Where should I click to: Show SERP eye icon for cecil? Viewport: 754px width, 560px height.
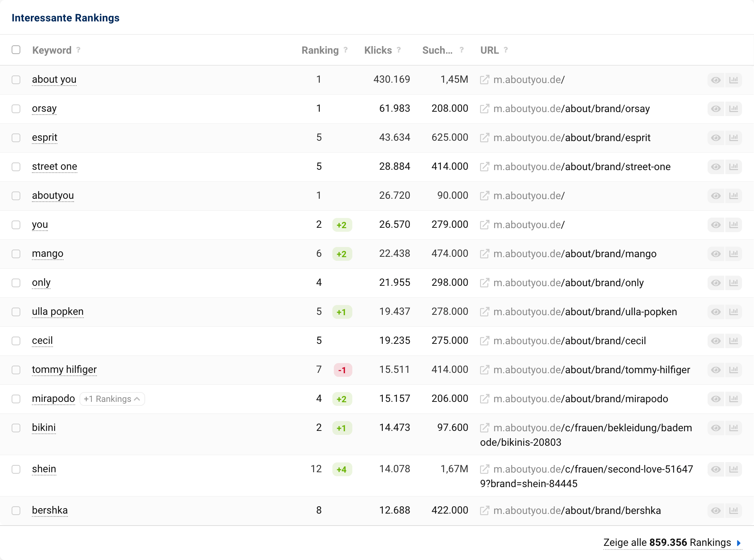point(716,341)
